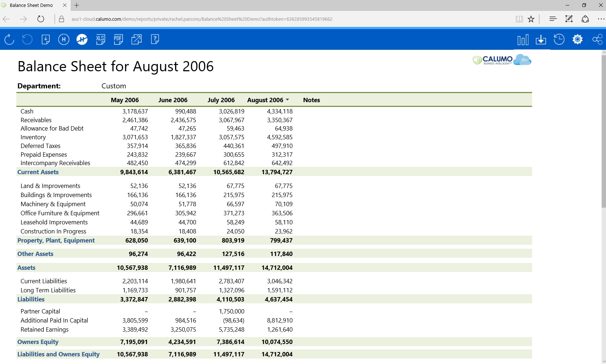Image resolution: width=606 pixels, height=364 pixels.
Task: Click the page download icon in blue toolbar
Action: [x=45, y=39]
